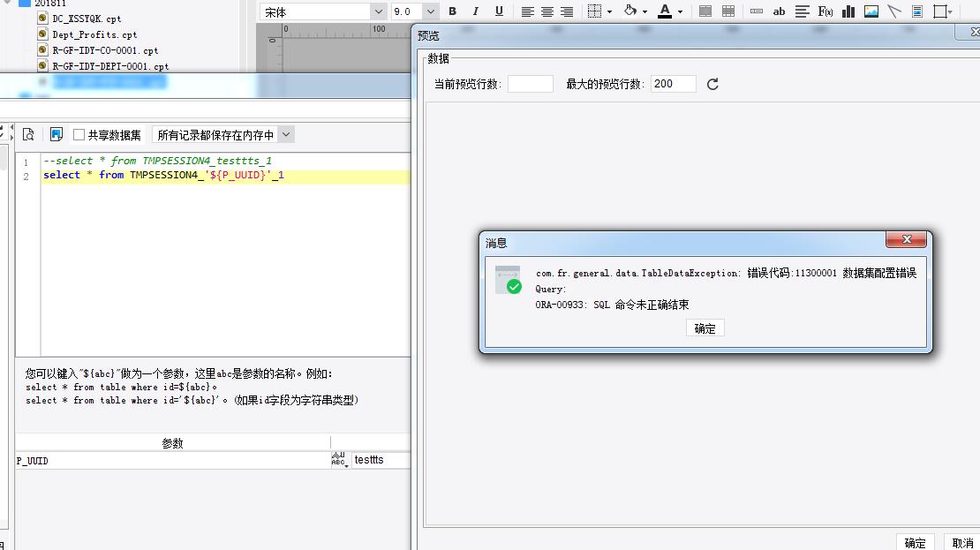The image size is (980, 550).
Task: Open the DC_XSSYQK.cpt template file
Action: pyautogui.click(x=87, y=19)
